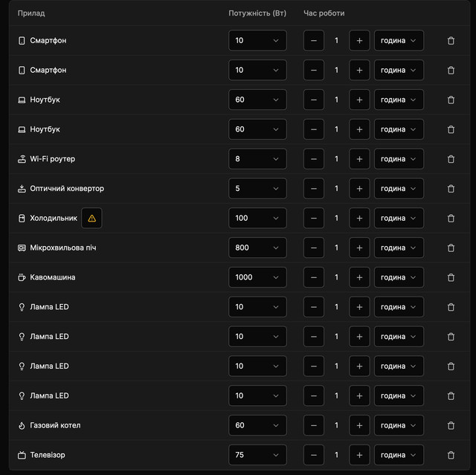Decrease working time for Wi-Fi роутер
Image resolution: width=476 pixels, height=475 pixels.
coord(314,159)
